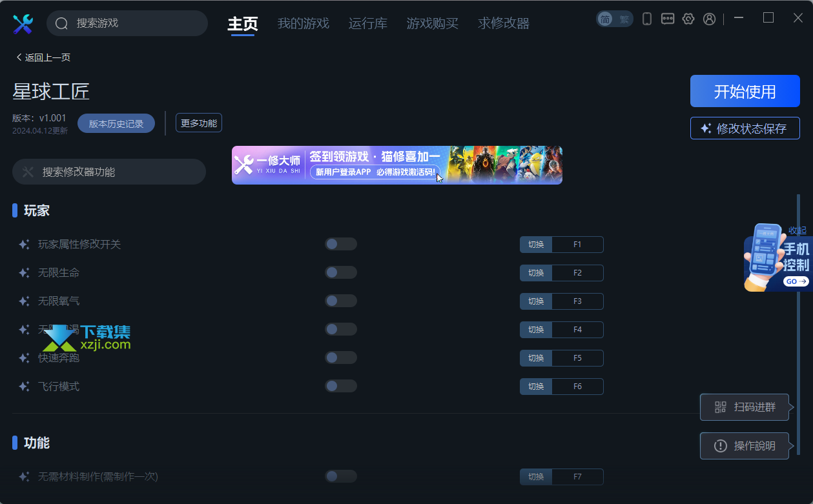
Task: Open the 游戏购买 tab
Action: [x=433, y=24]
